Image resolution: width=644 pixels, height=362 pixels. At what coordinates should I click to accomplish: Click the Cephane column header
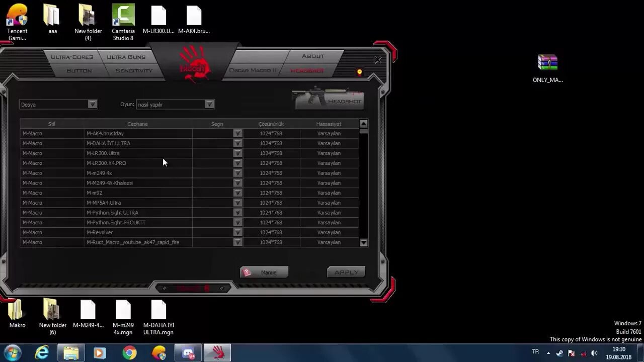pos(137,124)
